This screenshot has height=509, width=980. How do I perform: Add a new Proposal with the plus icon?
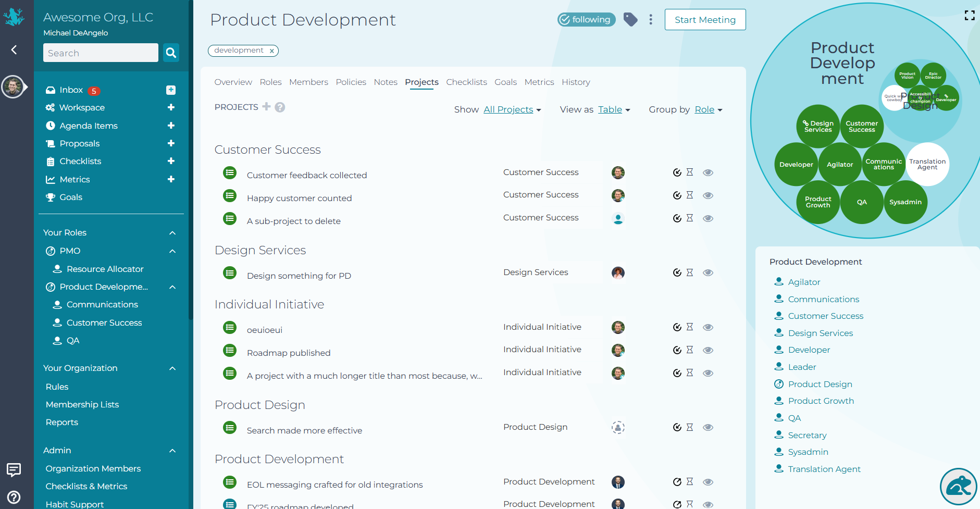tap(171, 143)
